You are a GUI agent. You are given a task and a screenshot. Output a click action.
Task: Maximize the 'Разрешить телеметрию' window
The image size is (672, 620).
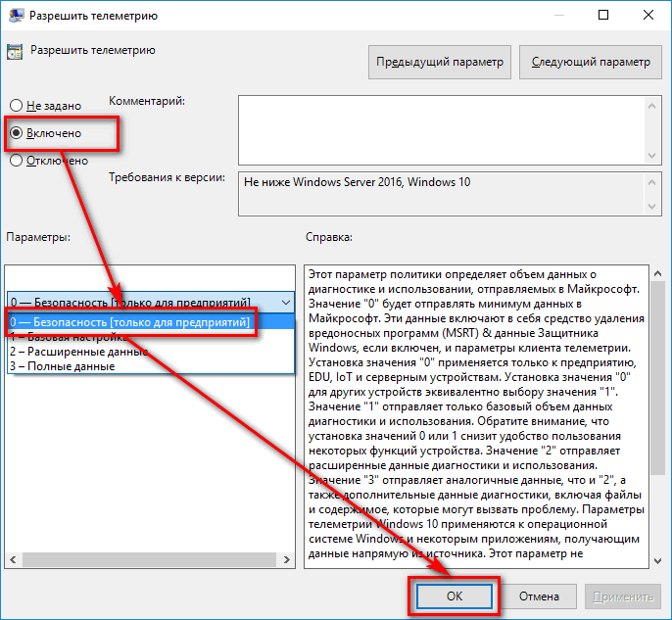point(603,15)
